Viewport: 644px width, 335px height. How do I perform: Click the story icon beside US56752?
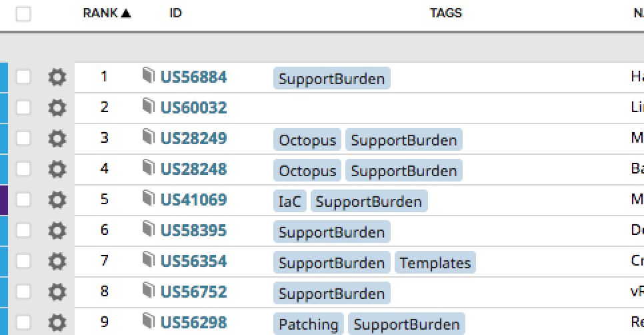(x=148, y=290)
